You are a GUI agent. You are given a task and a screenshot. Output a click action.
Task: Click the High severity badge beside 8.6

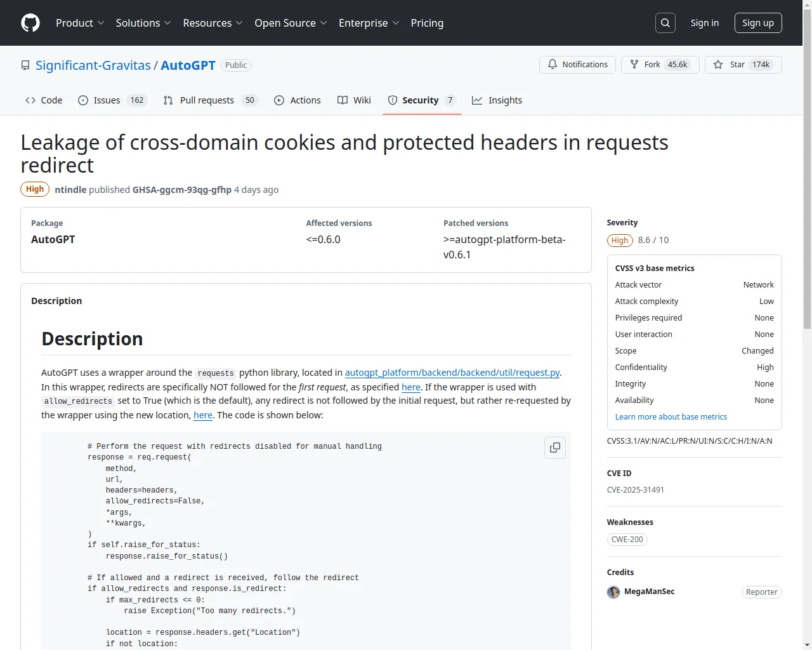point(620,241)
